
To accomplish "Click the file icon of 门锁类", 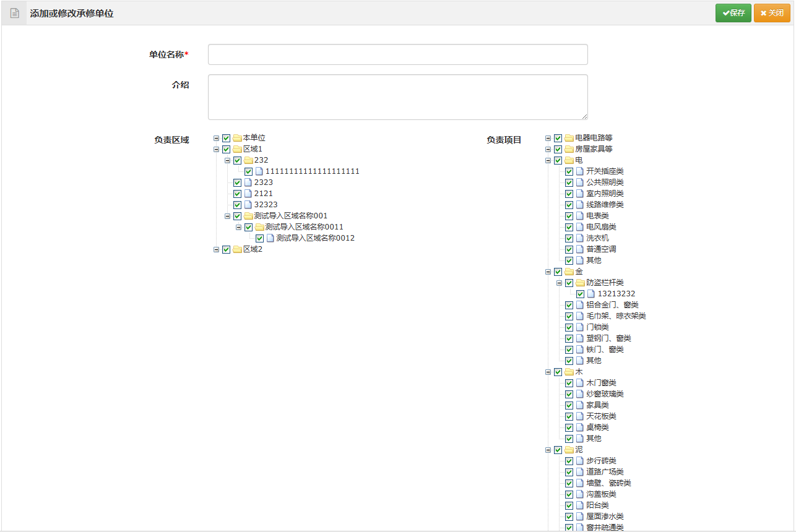I will pyautogui.click(x=580, y=327).
